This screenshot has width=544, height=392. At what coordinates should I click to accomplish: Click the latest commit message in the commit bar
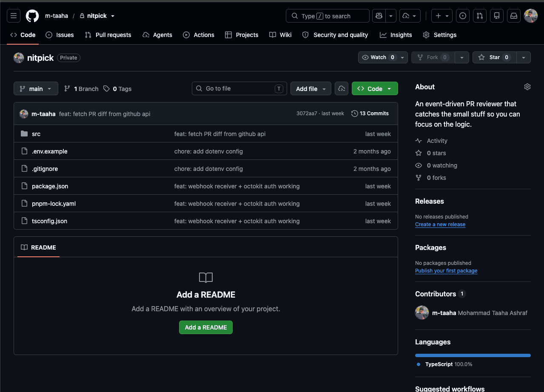(105, 114)
